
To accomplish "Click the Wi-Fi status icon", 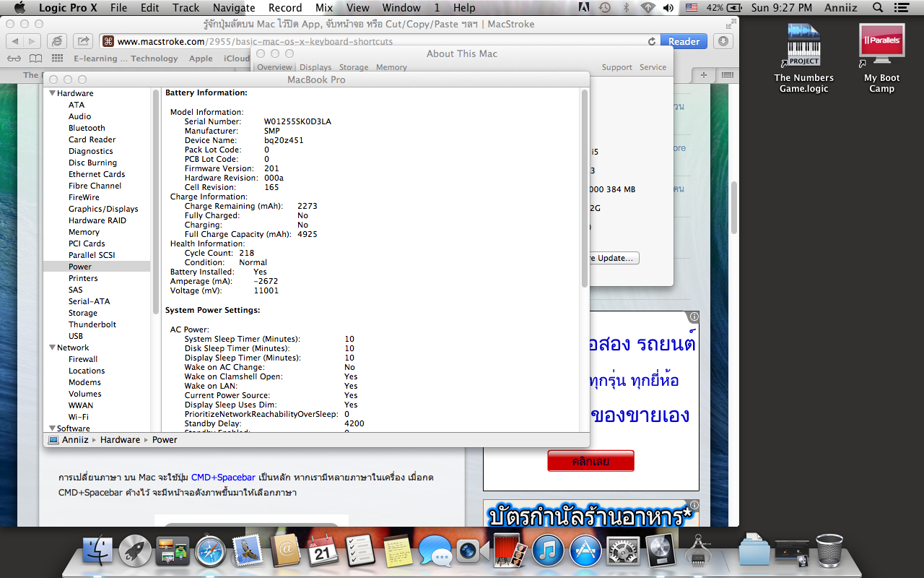I will point(648,8).
